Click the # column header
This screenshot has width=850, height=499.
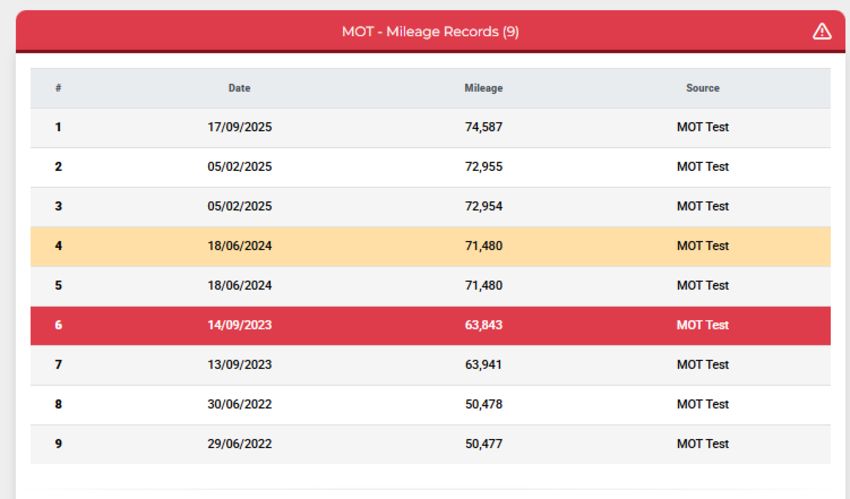58,88
